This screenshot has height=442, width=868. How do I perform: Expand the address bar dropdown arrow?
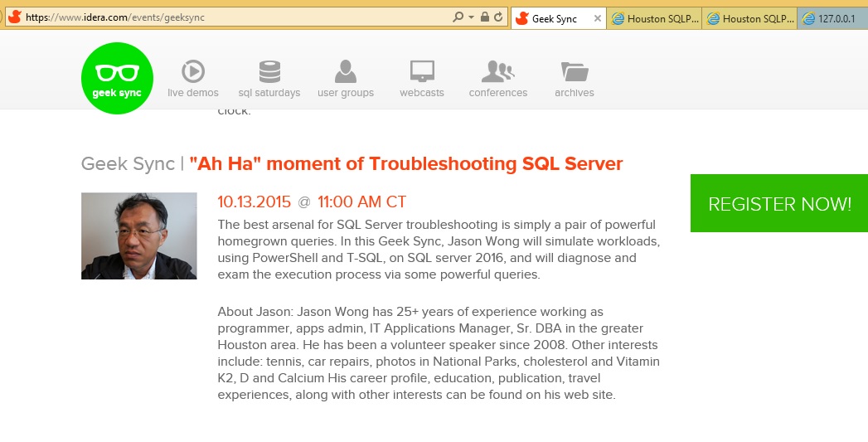pyautogui.click(x=471, y=17)
